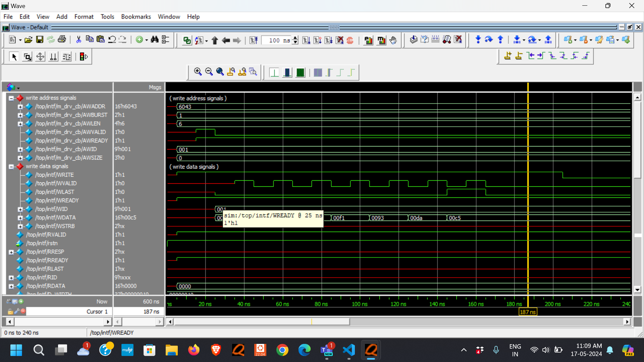Expand the AWADDR signal bus

point(20,107)
